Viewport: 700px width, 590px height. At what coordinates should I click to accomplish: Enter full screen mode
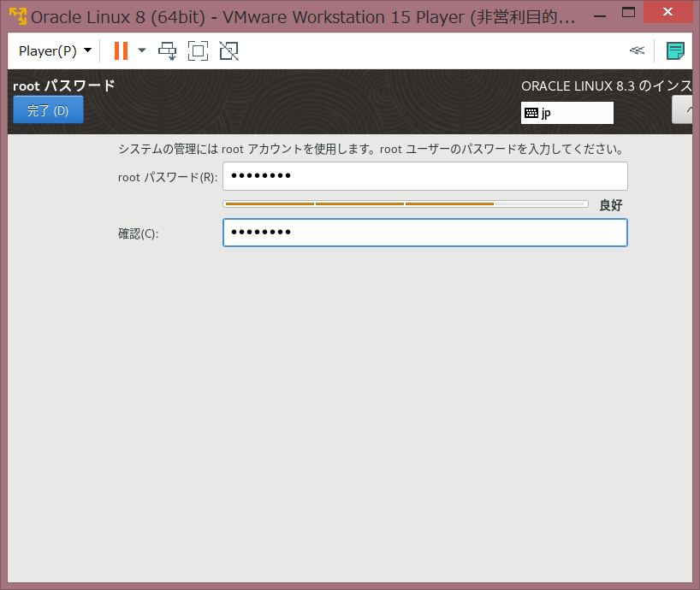point(198,50)
